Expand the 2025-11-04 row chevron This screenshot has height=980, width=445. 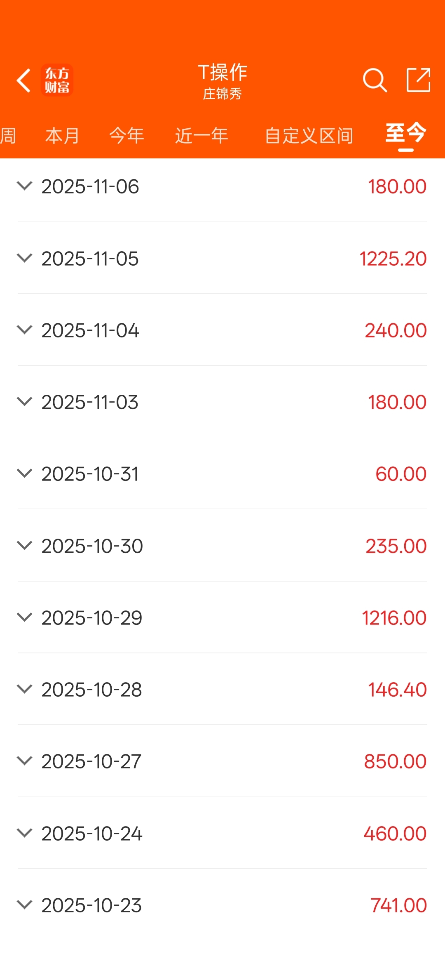[24, 330]
